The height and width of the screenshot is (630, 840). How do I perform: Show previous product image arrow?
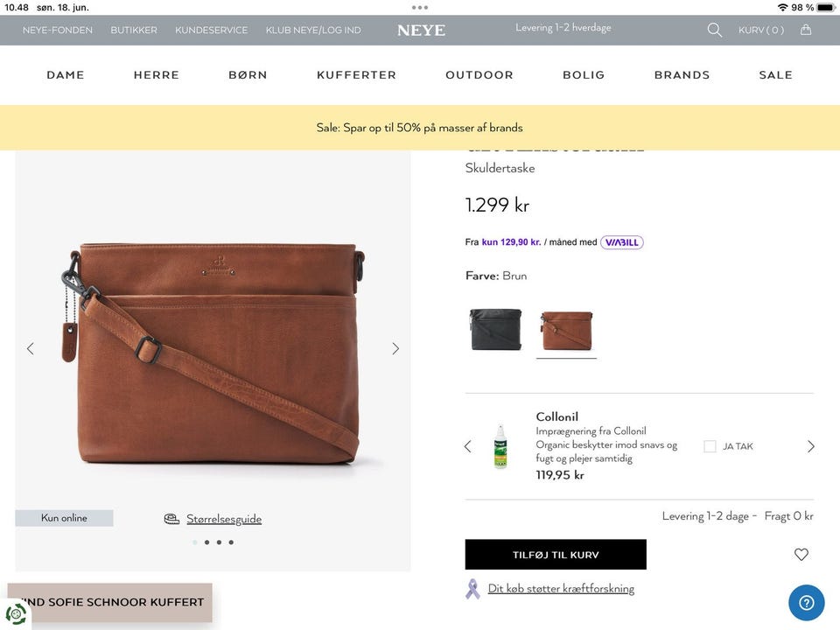coord(31,348)
